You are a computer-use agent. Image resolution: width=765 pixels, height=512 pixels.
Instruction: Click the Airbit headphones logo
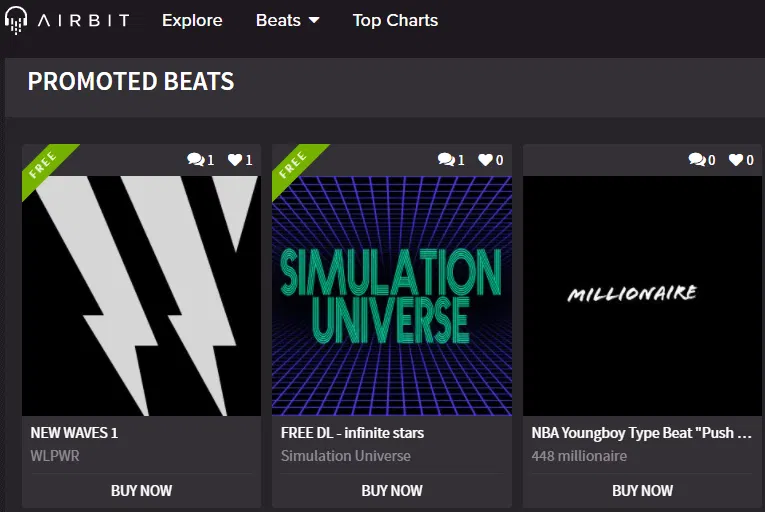[x=16, y=21]
